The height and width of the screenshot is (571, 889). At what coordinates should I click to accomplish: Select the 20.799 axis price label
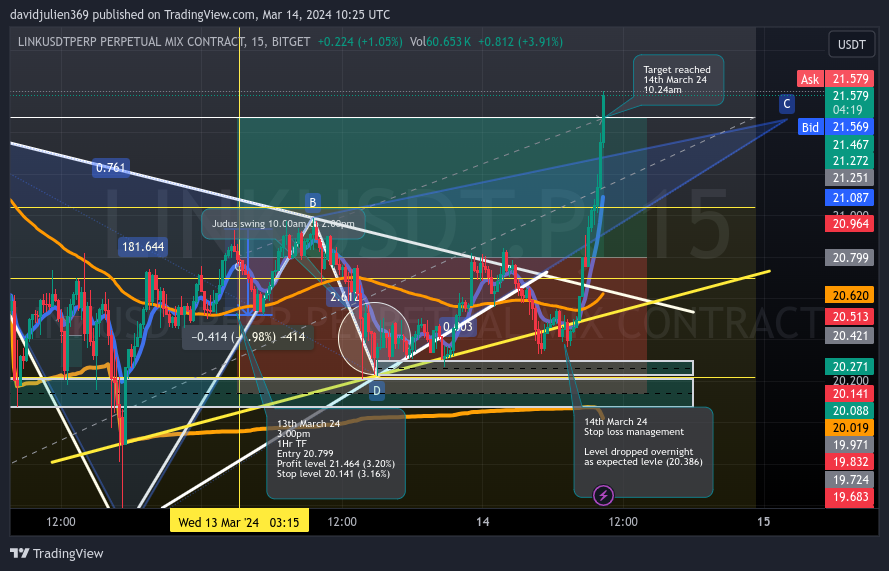click(x=849, y=258)
